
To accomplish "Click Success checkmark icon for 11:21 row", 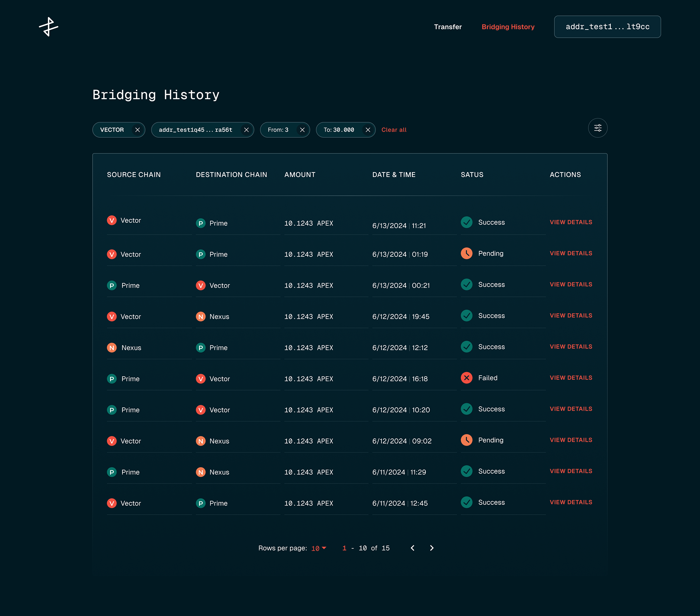I will click(x=466, y=222).
